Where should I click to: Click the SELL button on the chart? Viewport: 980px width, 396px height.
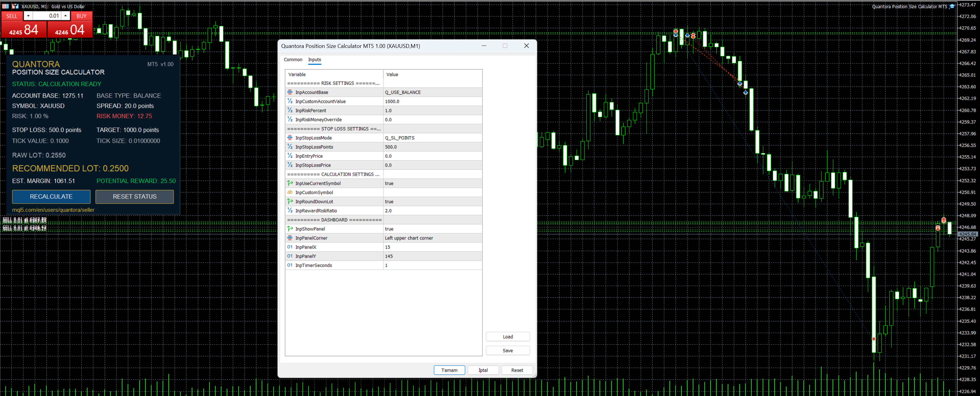12,16
